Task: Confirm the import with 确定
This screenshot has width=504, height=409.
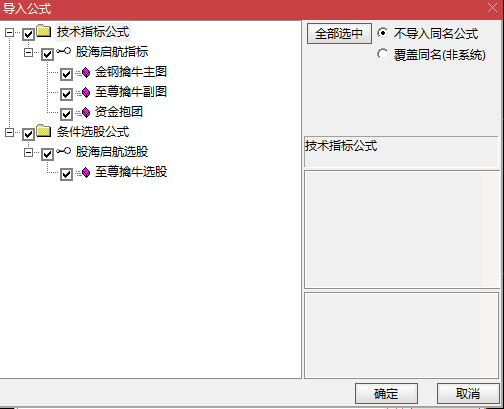Action: tap(386, 393)
